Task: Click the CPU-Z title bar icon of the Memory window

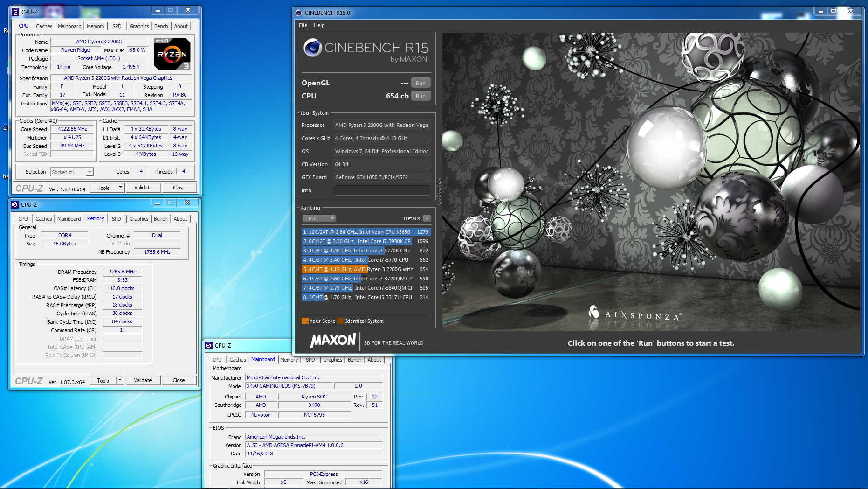Action: click(15, 205)
